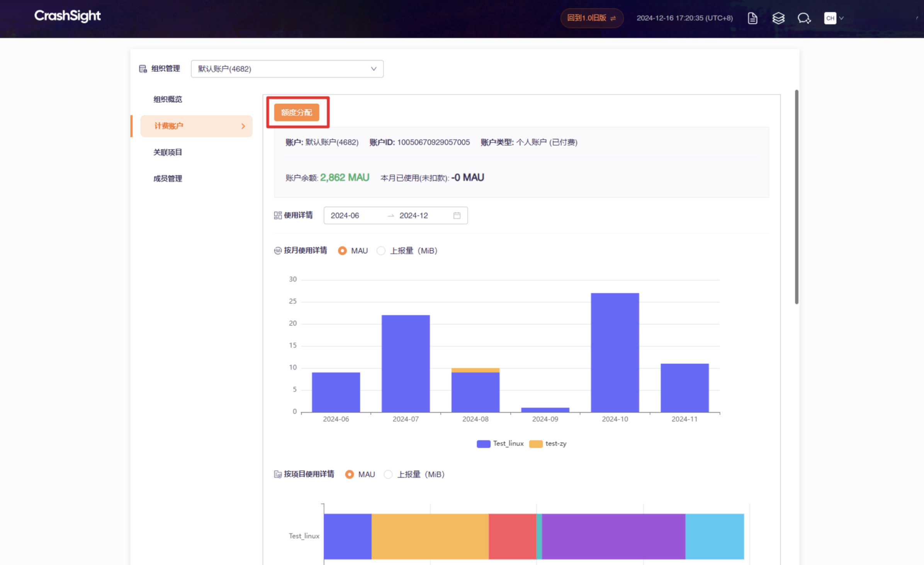The image size is (924, 565).
Task: Click the 额度分配 button
Action: (x=297, y=112)
